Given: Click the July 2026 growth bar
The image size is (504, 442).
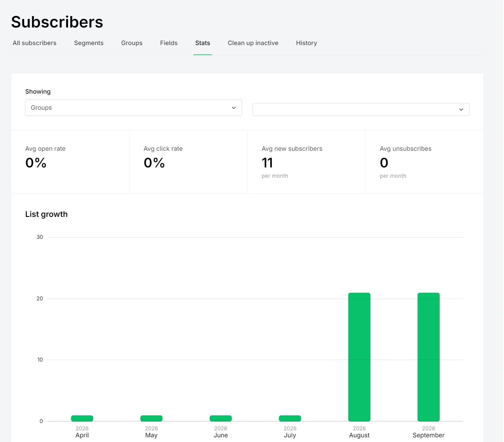Looking at the screenshot, I should point(290,418).
